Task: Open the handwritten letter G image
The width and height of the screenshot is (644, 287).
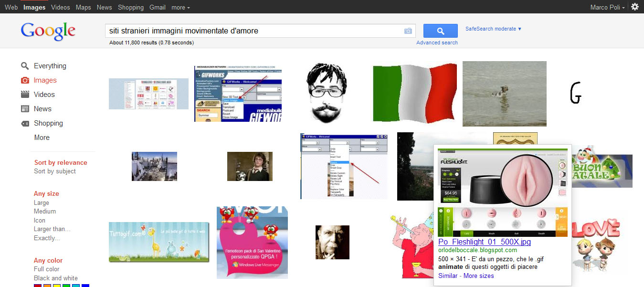Action: click(576, 92)
